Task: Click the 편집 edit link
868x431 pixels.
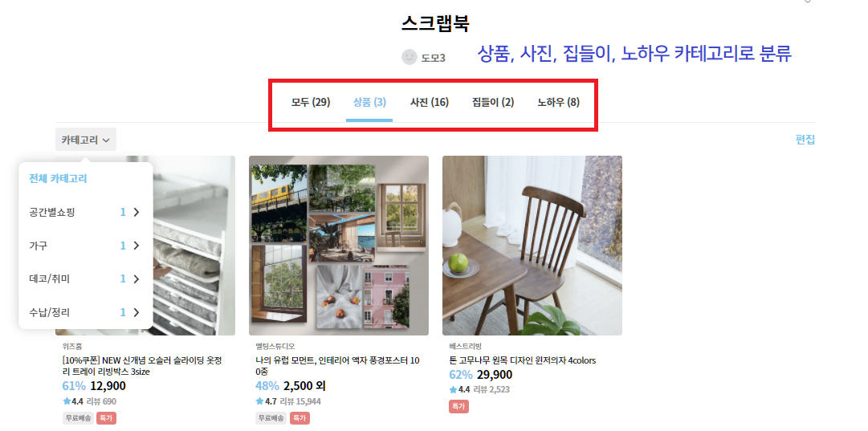Action: point(805,140)
